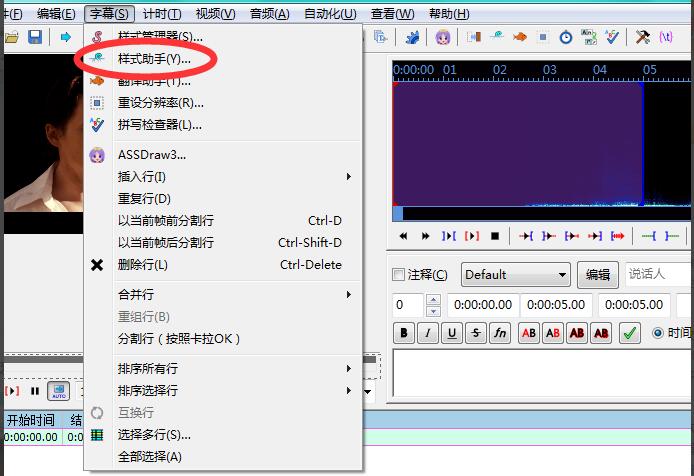Toggle AUTO scroll video button
The width and height of the screenshot is (694, 476).
(x=58, y=391)
